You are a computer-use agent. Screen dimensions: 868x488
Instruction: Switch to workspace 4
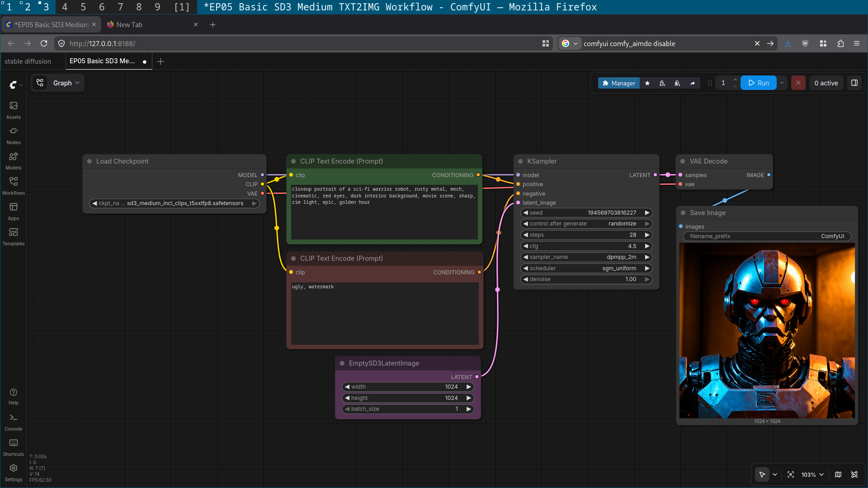point(65,7)
